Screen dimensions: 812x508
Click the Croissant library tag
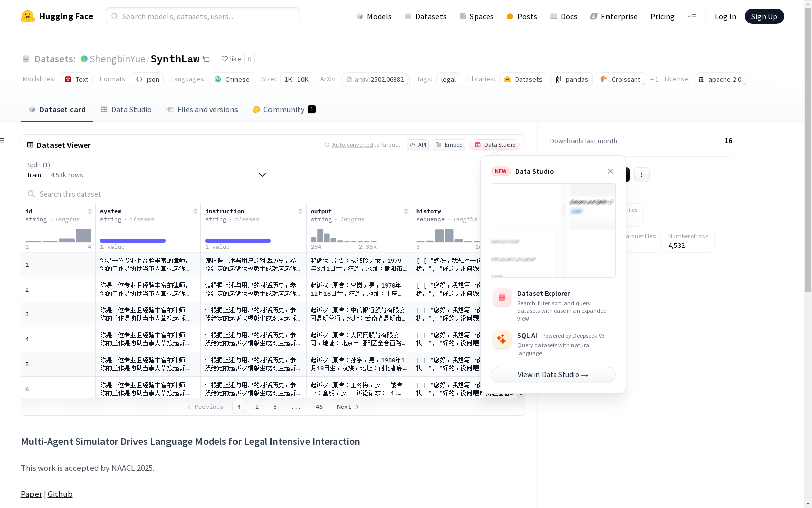pyautogui.click(x=621, y=79)
